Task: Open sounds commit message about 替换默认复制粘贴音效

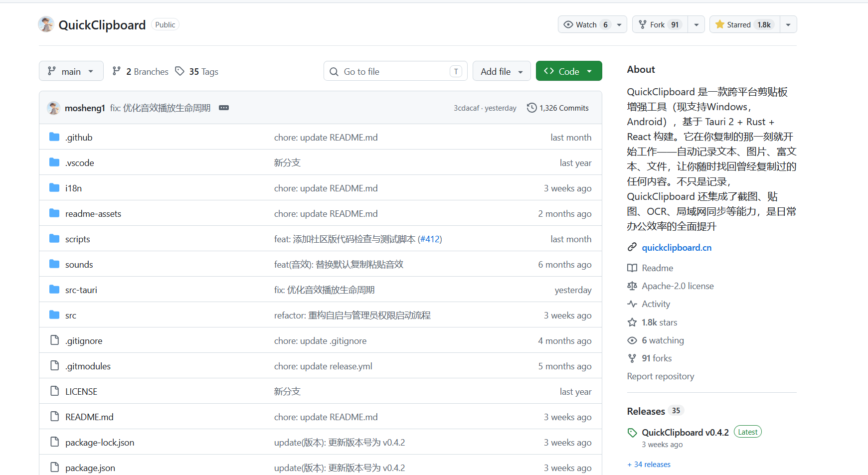Action: [339, 264]
